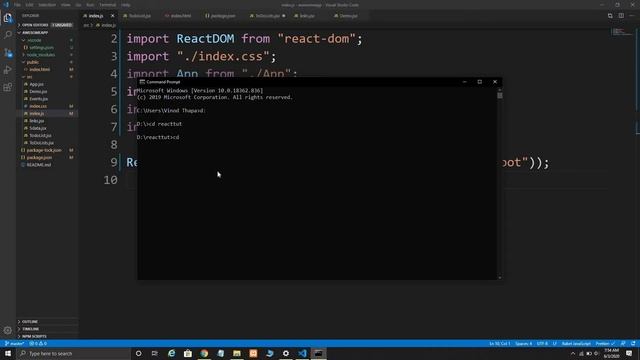Open Sdata.jsx in explorer tree
The height and width of the screenshot is (360, 640).
38,128
